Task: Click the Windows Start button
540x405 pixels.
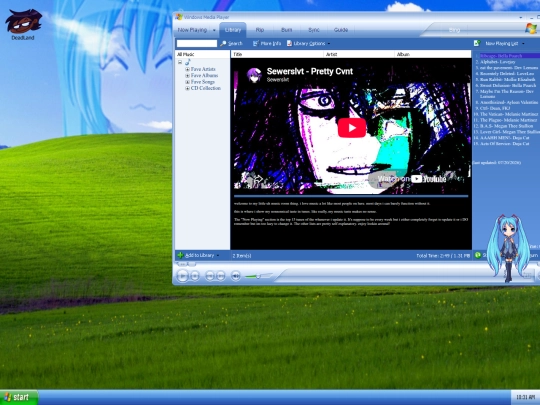Action: (x=19, y=397)
